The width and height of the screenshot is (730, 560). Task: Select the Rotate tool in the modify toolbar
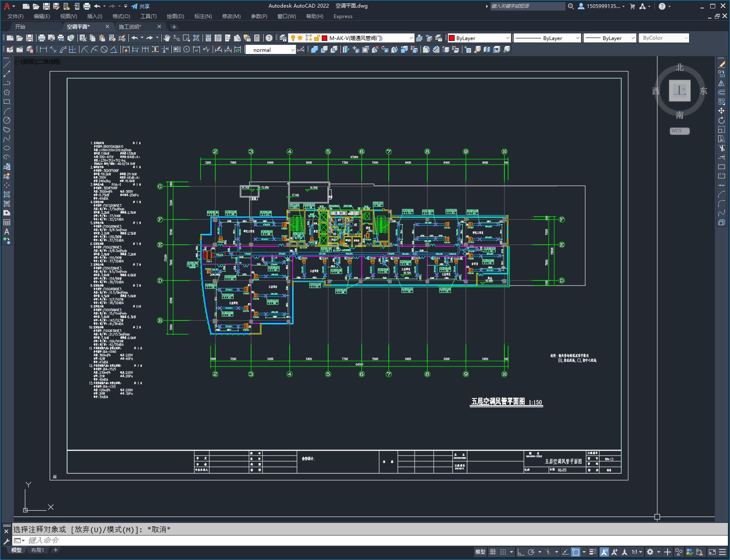pos(722,121)
